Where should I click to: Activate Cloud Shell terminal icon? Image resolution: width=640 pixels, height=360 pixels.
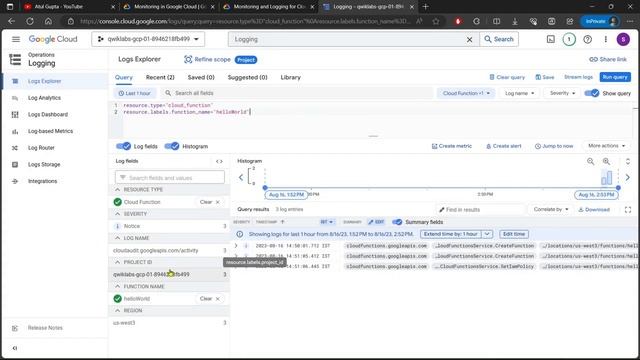(551, 39)
